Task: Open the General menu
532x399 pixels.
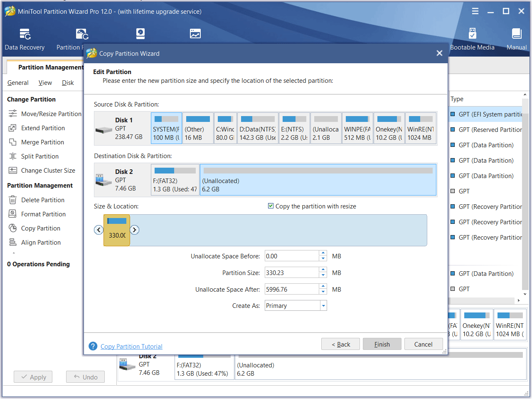Action: tap(18, 83)
